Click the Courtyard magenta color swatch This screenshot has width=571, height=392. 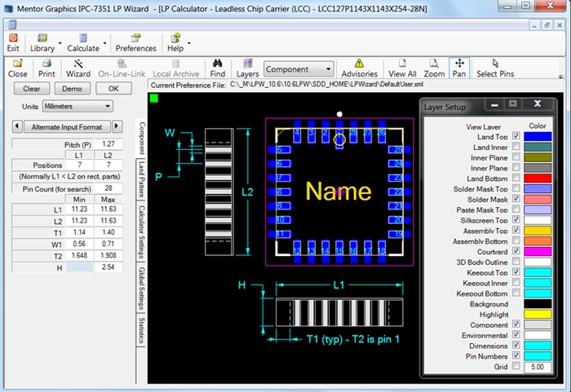click(538, 251)
